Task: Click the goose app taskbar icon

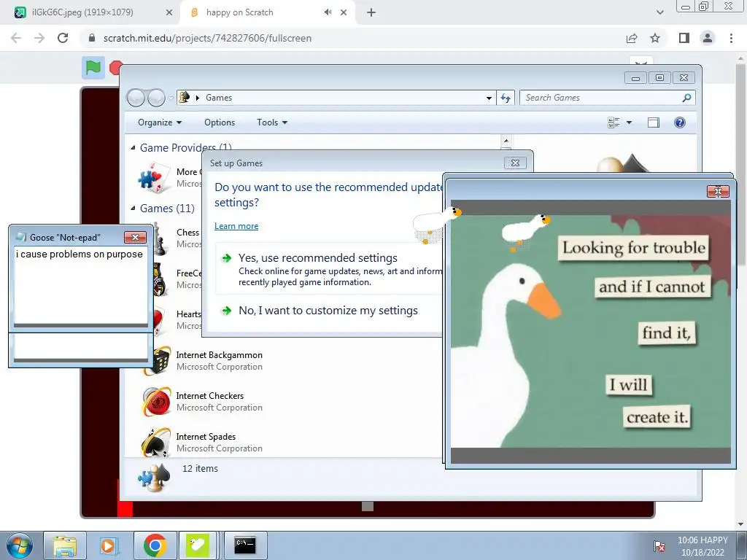Action: coord(198,545)
